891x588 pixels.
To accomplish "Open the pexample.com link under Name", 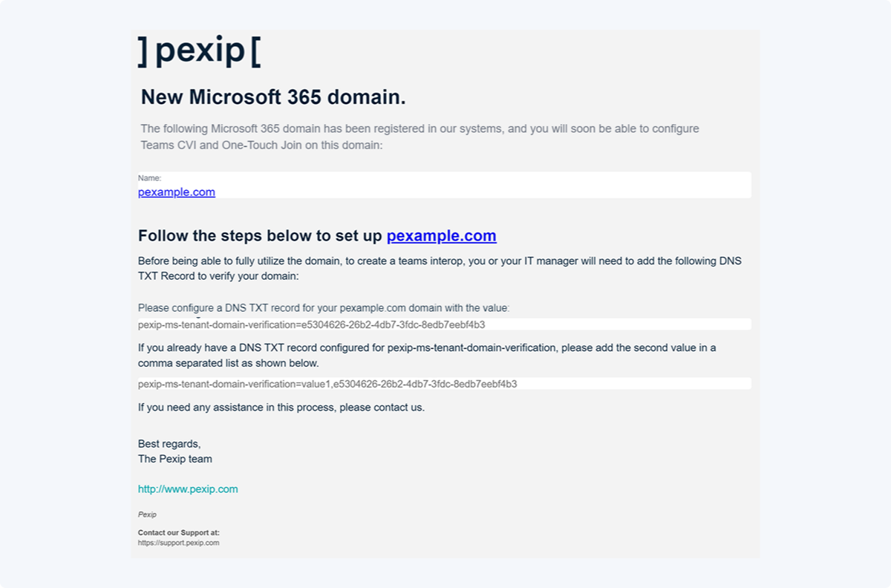I will pyautogui.click(x=177, y=192).
